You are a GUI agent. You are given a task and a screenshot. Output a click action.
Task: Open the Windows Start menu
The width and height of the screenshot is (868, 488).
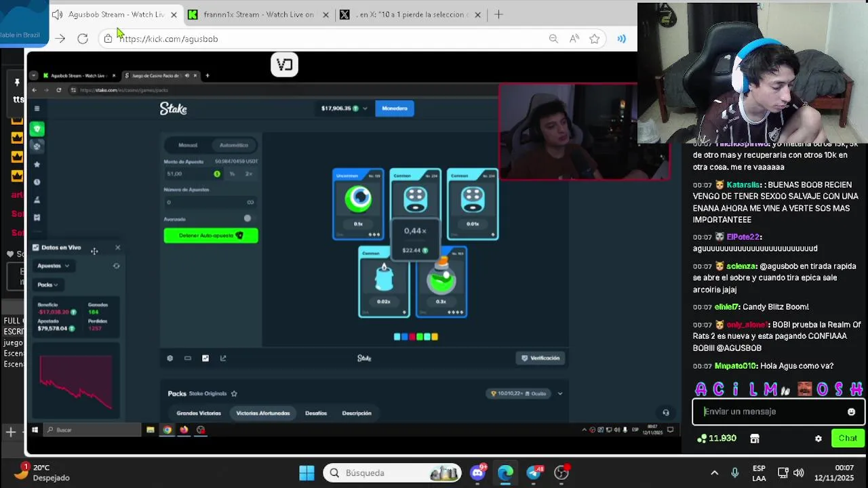307,472
